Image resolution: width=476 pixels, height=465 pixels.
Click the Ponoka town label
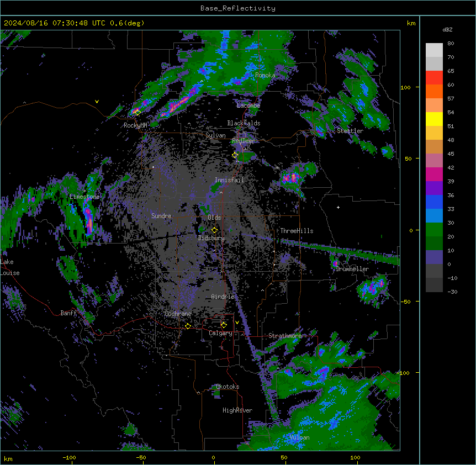(265, 75)
